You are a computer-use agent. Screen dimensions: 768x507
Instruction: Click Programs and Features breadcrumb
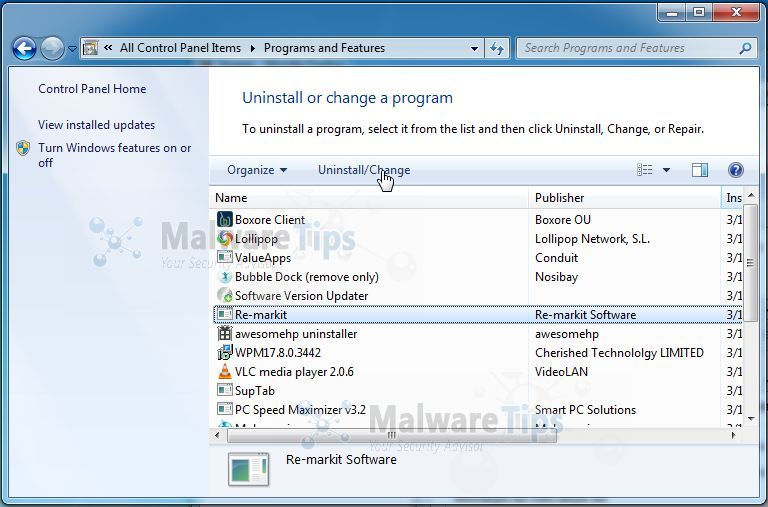324,48
